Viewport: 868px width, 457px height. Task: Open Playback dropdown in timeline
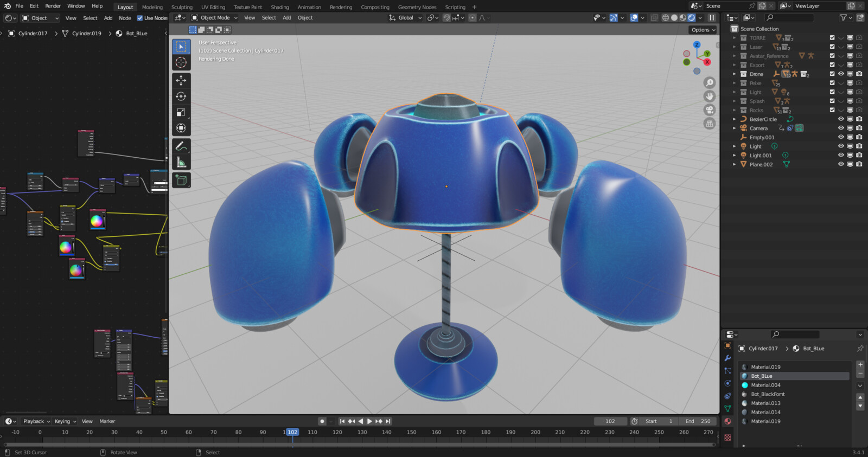coord(36,421)
